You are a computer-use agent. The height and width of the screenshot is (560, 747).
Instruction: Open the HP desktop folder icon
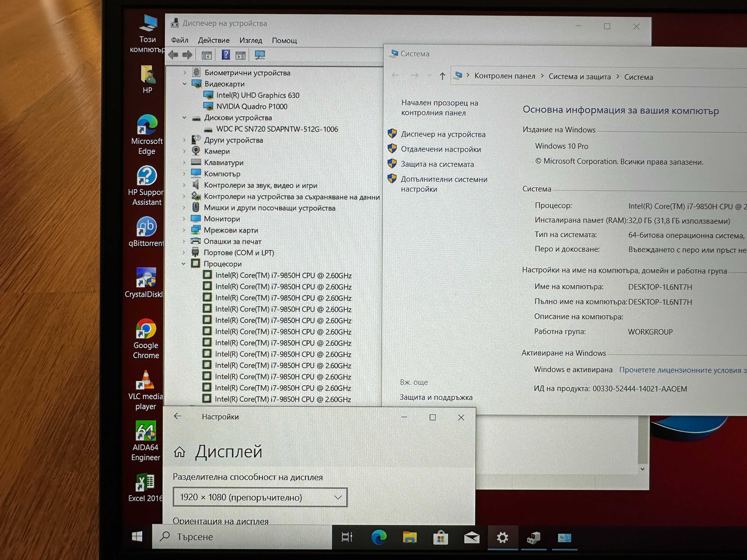[x=147, y=80]
